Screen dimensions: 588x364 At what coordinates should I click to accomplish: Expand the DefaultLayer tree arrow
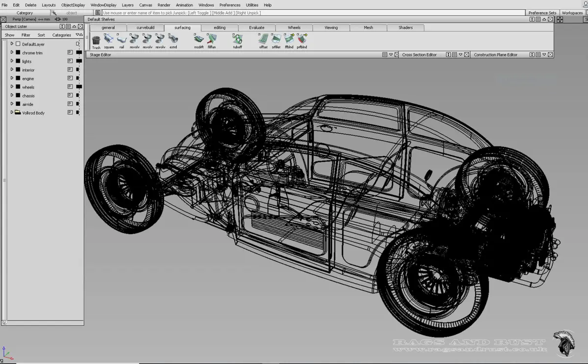click(12, 44)
